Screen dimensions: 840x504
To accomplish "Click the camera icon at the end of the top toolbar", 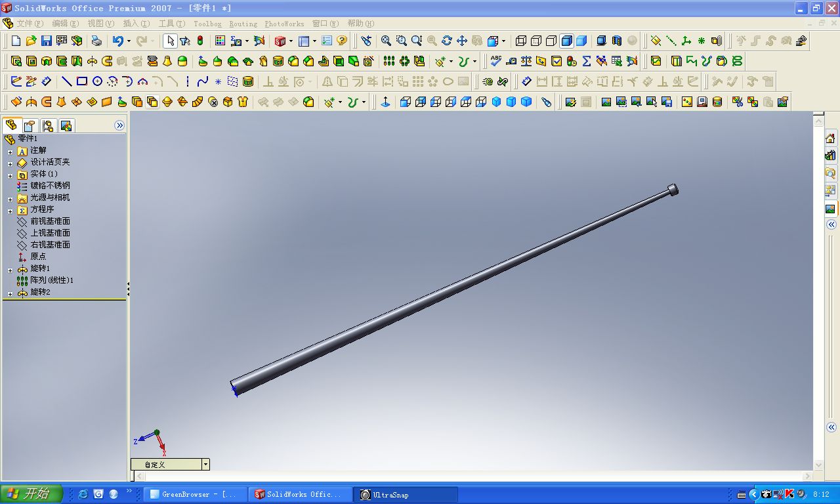I will pyautogui.click(x=801, y=41).
